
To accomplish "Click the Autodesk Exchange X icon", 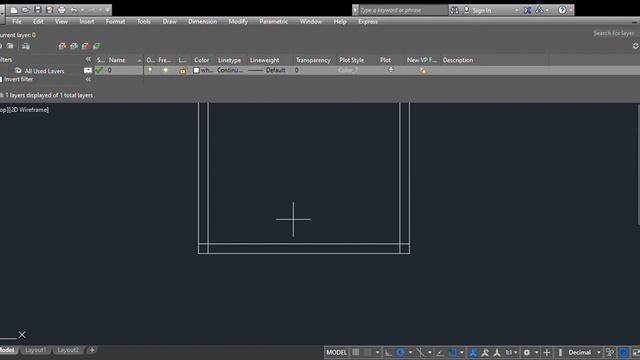I will (x=527, y=10).
